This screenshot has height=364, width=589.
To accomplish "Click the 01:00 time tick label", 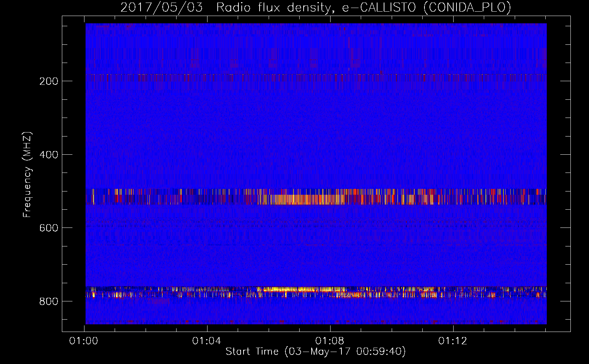I will (84, 341).
